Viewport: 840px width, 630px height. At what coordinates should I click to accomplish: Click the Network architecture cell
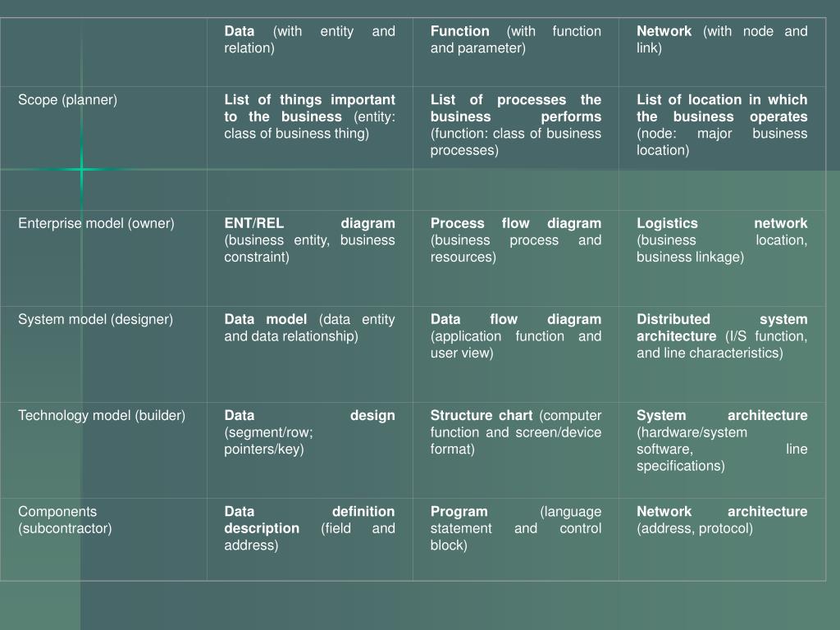tap(722, 540)
